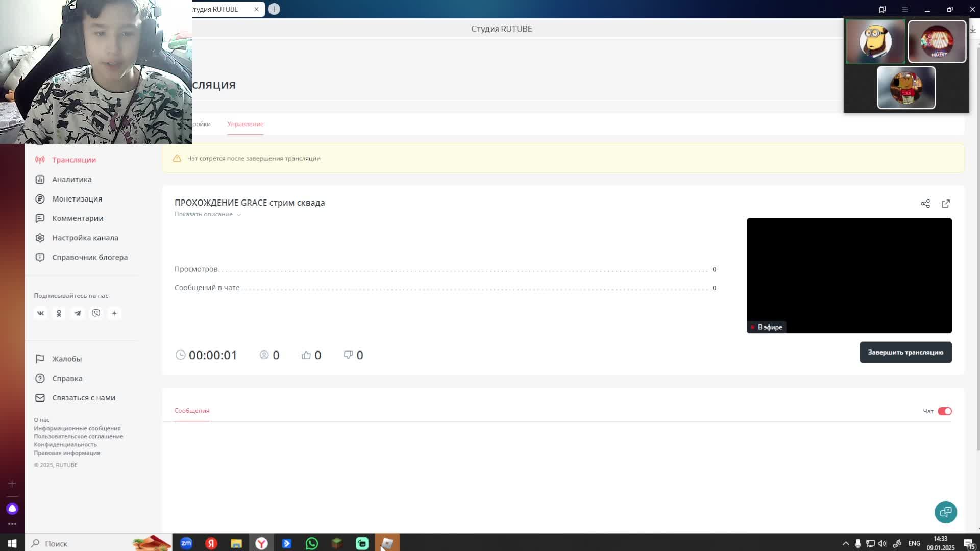Click the broadcast preview player
Viewport: 980px width, 551px height.
point(849,275)
